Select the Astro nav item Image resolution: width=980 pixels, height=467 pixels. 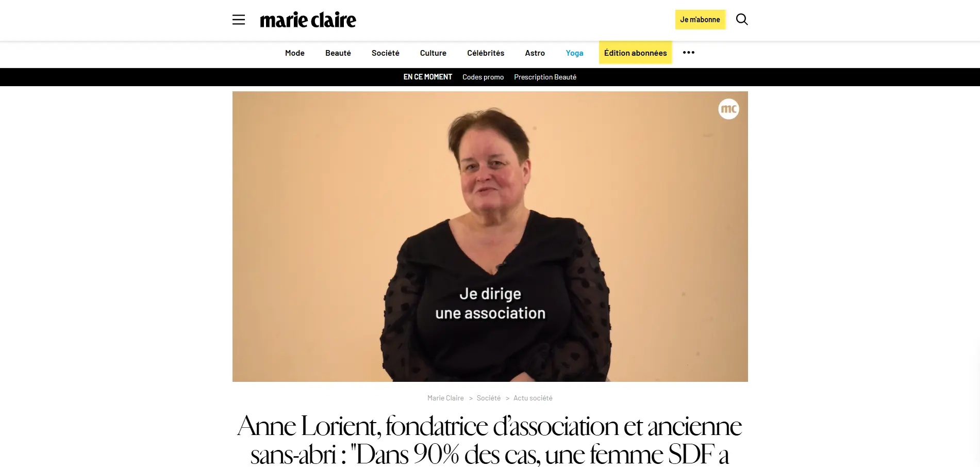point(535,53)
